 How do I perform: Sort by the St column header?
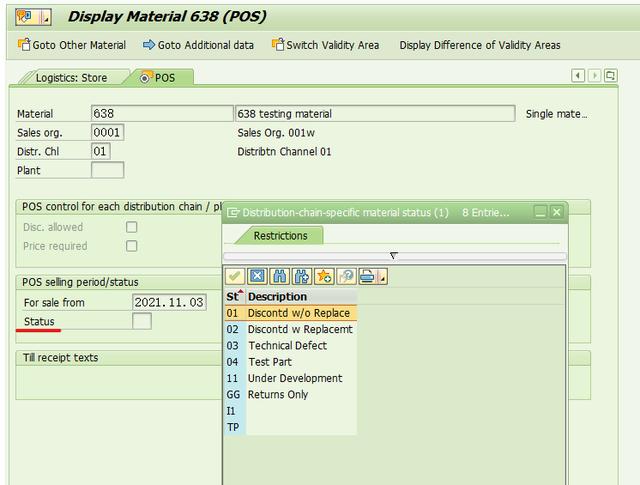pos(235,297)
